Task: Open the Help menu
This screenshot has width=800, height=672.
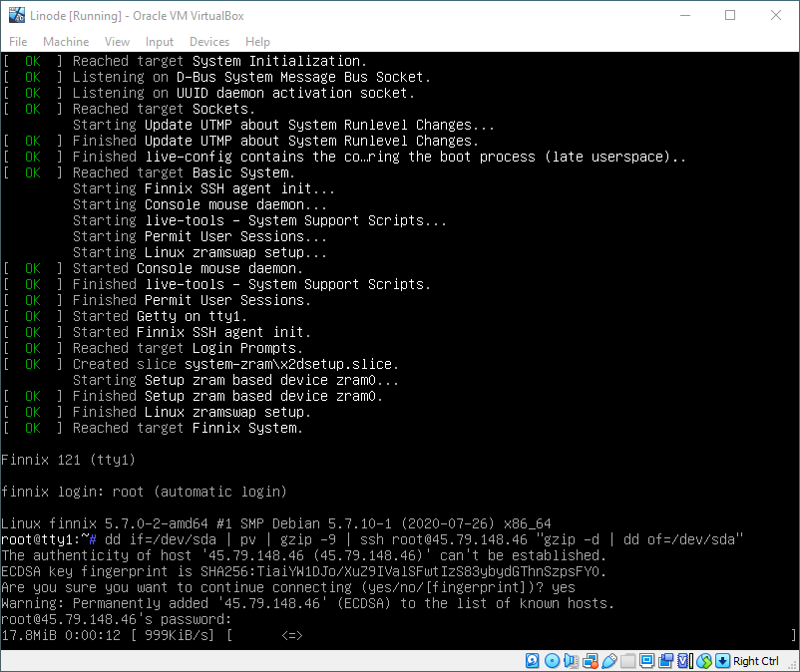Action: tap(257, 42)
